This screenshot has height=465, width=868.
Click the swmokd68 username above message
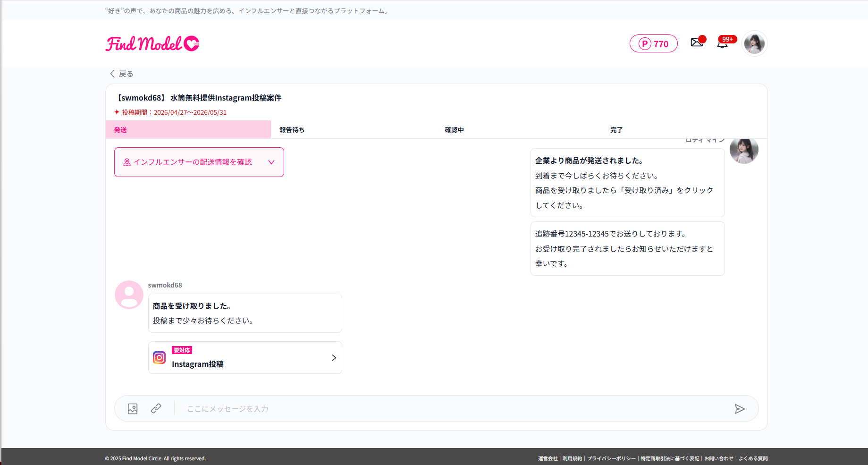point(165,285)
